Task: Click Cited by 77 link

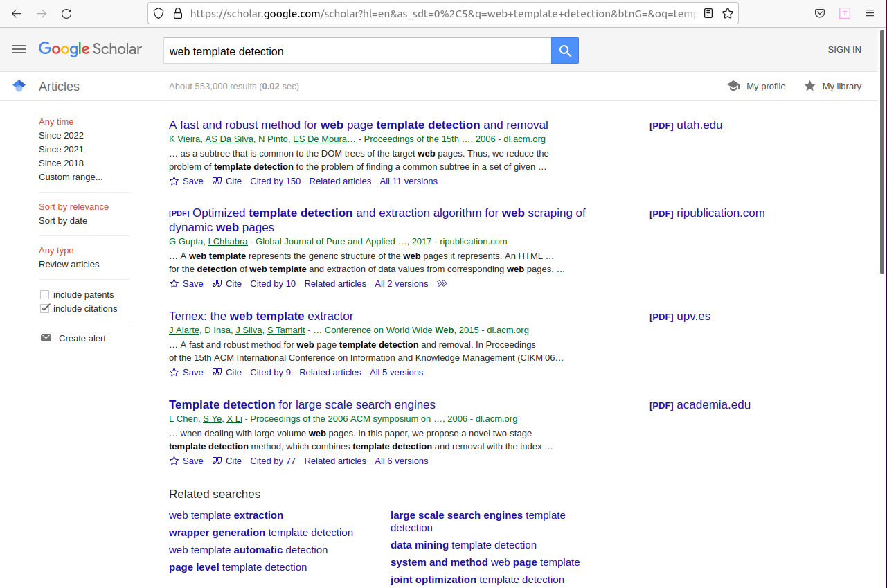Action: tap(273, 461)
